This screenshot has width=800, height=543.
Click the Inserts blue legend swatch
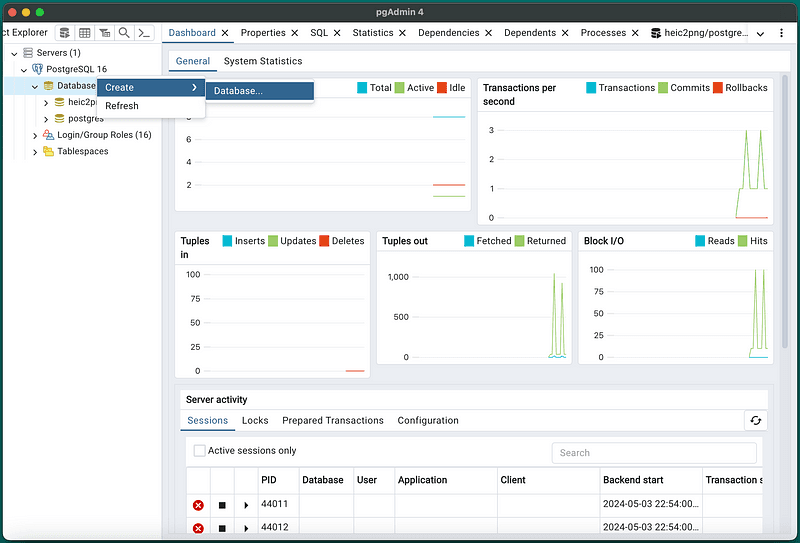[228, 241]
